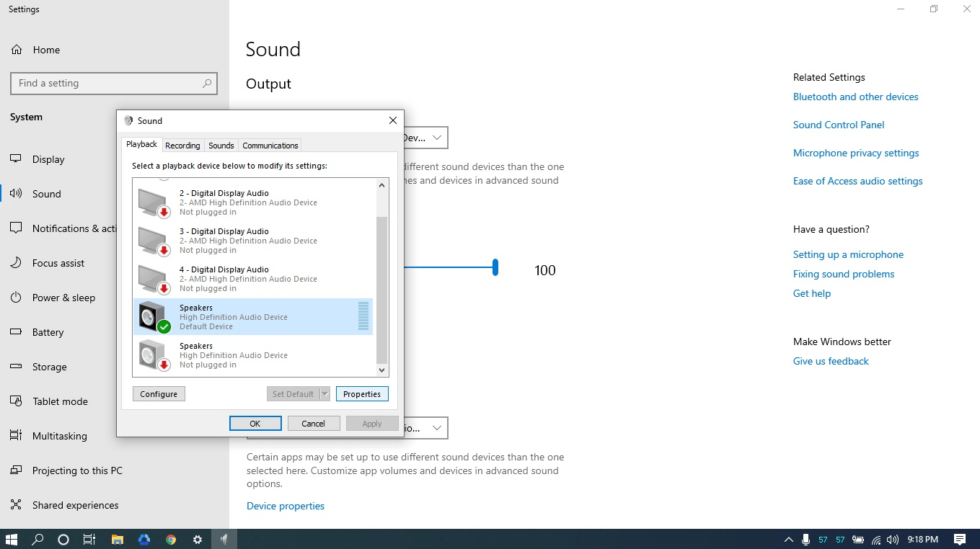
Task: Open the Sound Control Panel link
Action: [838, 124]
